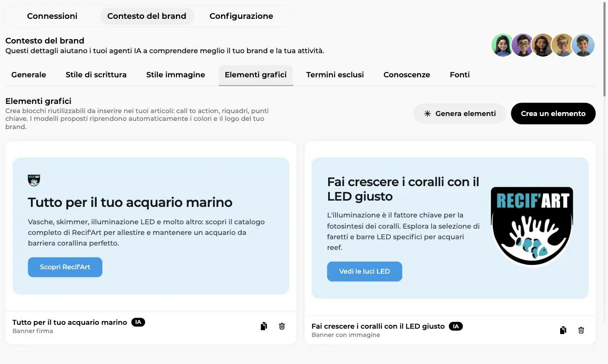Open the Connessioni section
The height and width of the screenshot is (364, 608).
click(x=52, y=16)
